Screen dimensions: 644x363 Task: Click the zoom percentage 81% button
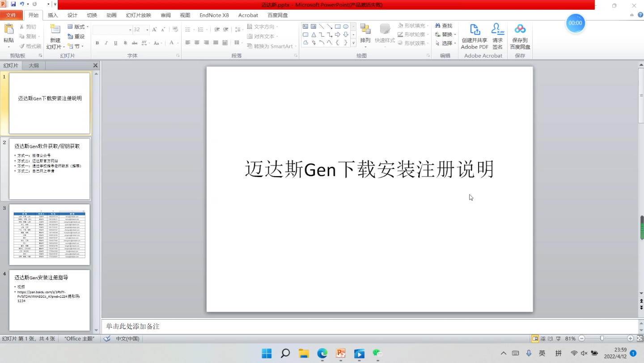click(x=570, y=339)
